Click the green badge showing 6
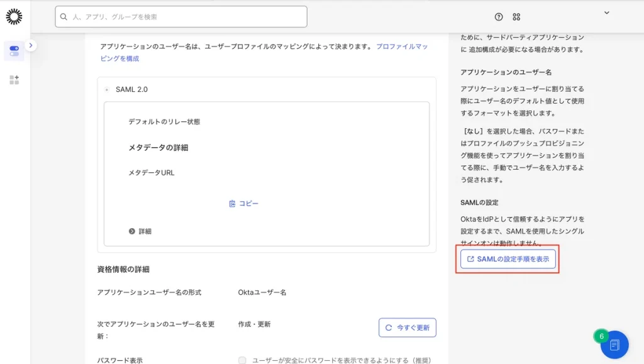Image resolution: width=644 pixels, height=364 pixels. click(601, 336)
